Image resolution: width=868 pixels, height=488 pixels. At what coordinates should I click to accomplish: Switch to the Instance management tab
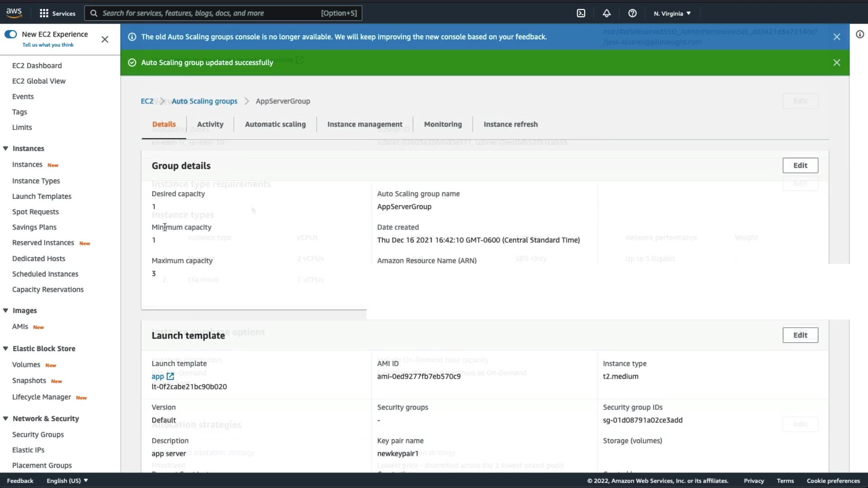click(364, 124)
